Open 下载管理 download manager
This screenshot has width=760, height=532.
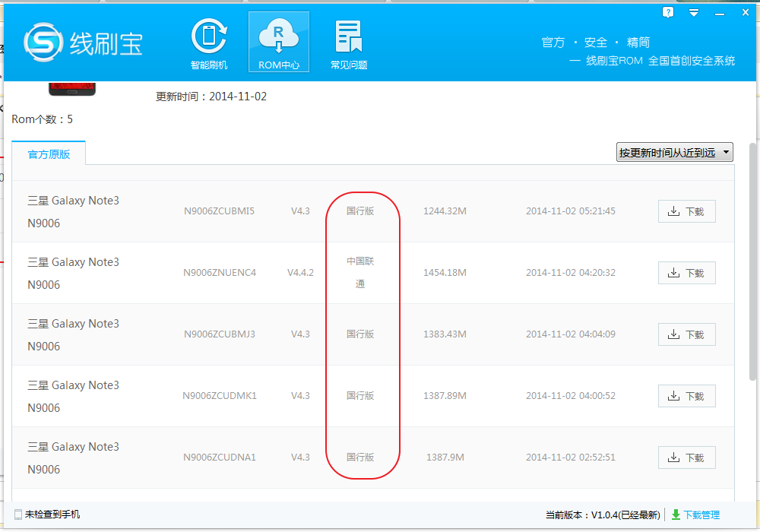pyautogui.click(x=701, y=515)
